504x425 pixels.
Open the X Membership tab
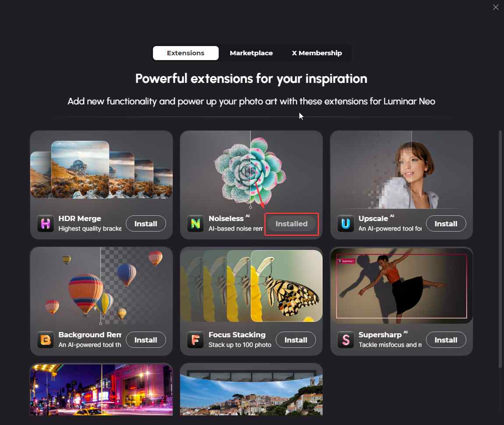[x=316, y=53]
